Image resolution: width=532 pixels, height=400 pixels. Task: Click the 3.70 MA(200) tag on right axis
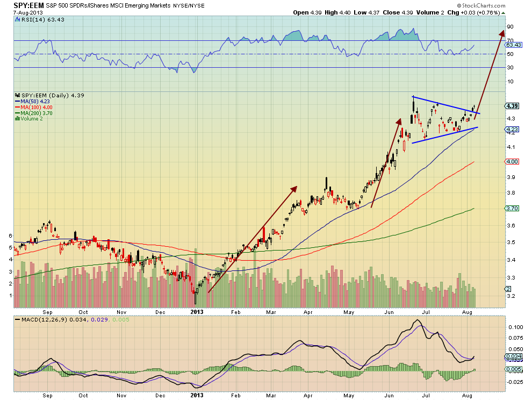tap(512, 209)
